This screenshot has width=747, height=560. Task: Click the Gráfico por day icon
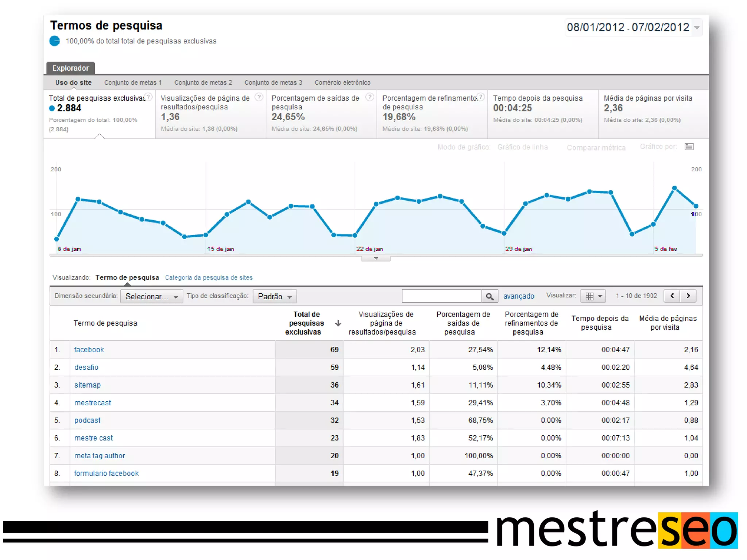coord(689,147)
